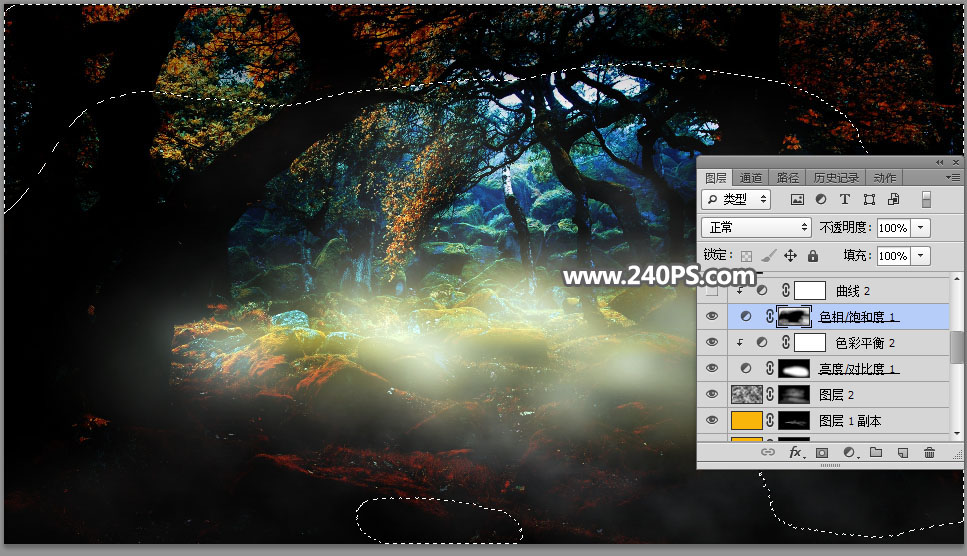Click the 色彩平衡 2 adjustment icon
Viewport: 967px width, 556px height.
pyautogui.click(x=762, y=342)
